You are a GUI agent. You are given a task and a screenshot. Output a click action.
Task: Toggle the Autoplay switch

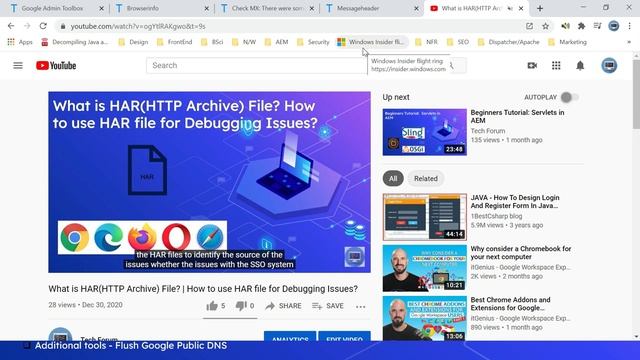[x=569, y=97]
